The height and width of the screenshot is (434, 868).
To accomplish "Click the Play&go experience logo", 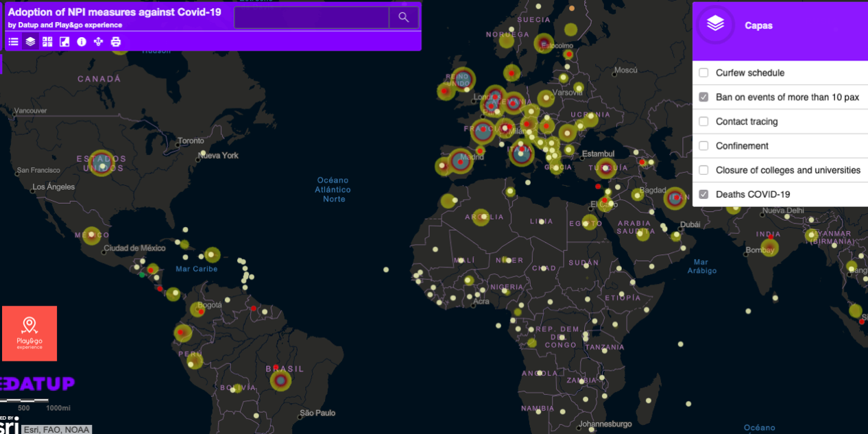I will (29, 333).
